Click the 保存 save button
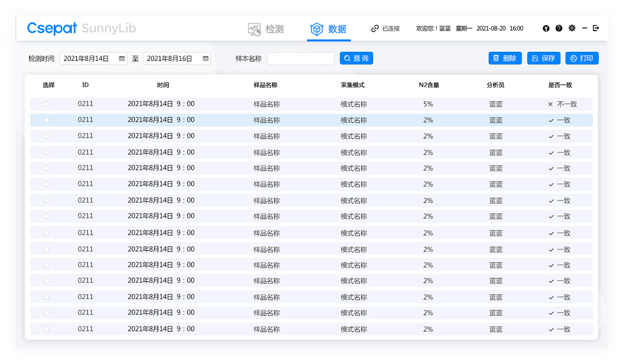Image resolution: width=623 pixels, height=364 pixels. [543, 58]
